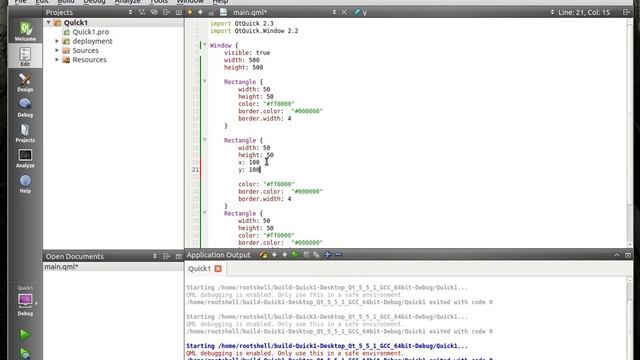Image resolution: width=640 pixels, height=360 pixels.
Task: Run the project with green play button
Action: click(25, 334)
